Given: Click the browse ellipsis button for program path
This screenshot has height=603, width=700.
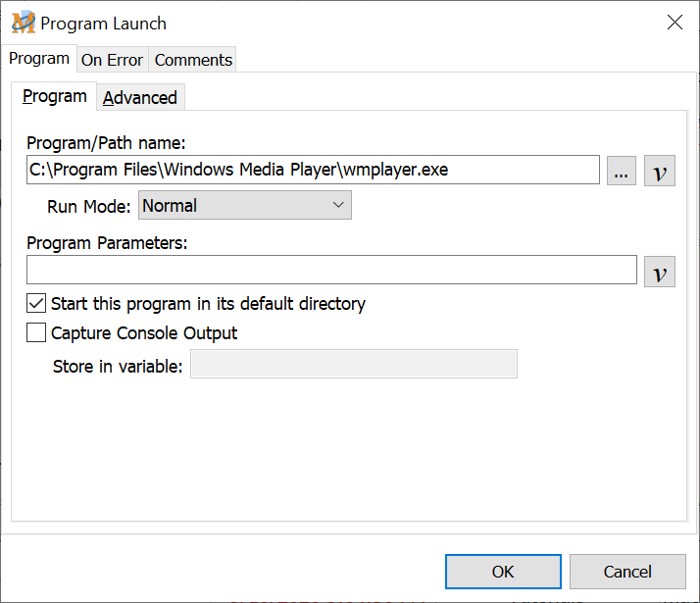Looking at the screenshot, I should pos(622,171).
